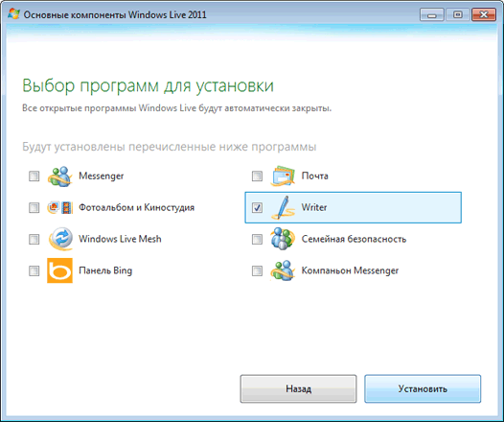This screenshot has height=422, width=504.
Task: Click the Почта label
Action: point(314,176)
